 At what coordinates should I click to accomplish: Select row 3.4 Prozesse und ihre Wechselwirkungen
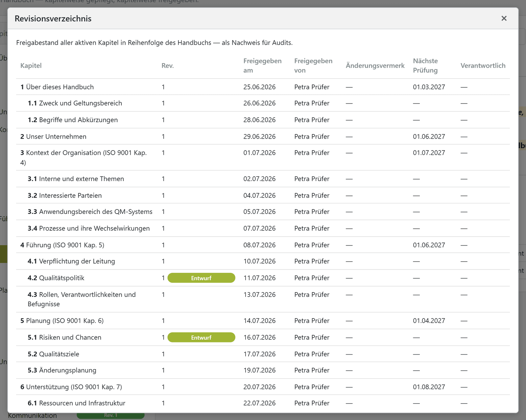pyautogui.click(x=263, y=228)
